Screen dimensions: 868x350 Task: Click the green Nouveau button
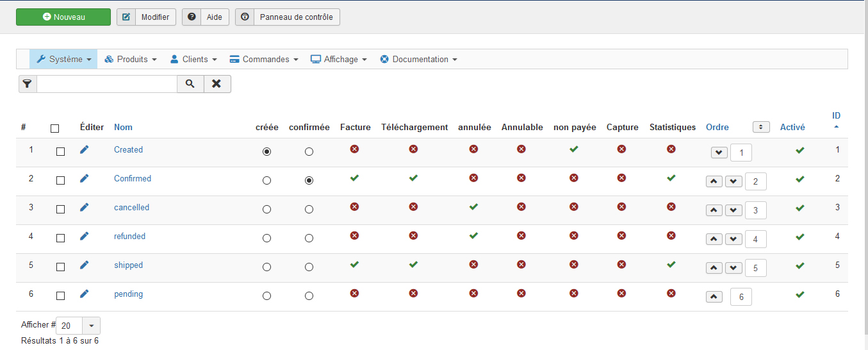pyautogui.click(x=63, y=17)
